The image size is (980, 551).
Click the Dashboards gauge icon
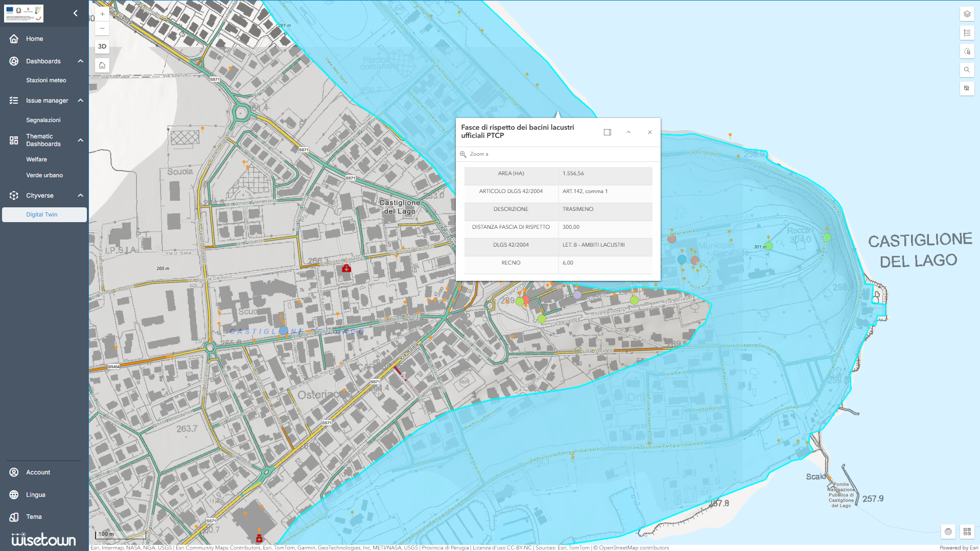14,61
